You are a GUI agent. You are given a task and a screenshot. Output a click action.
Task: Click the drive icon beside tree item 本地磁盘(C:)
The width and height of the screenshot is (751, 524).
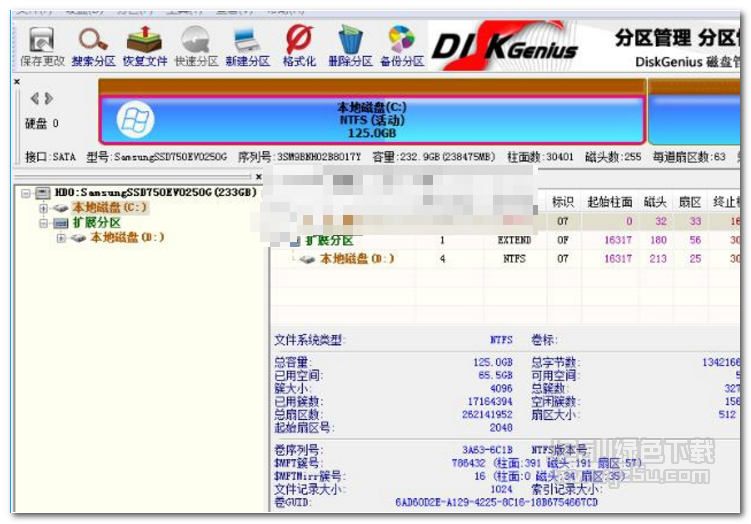[60, 208]
